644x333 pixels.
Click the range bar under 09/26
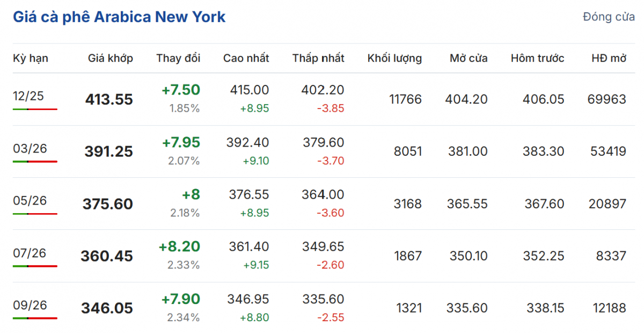pos(35,318)
